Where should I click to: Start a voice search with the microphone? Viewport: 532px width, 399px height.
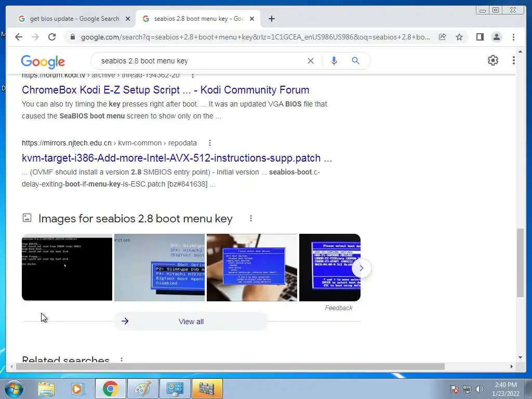click(x=334, y=61)
